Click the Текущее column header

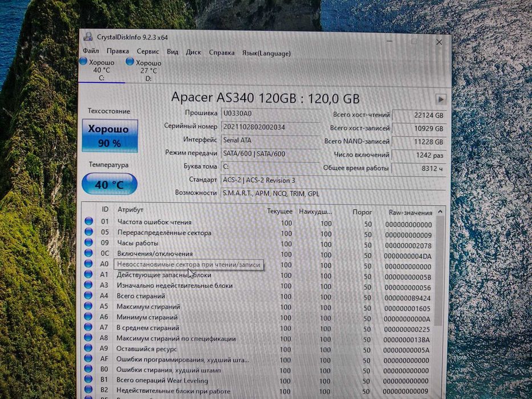279,211
